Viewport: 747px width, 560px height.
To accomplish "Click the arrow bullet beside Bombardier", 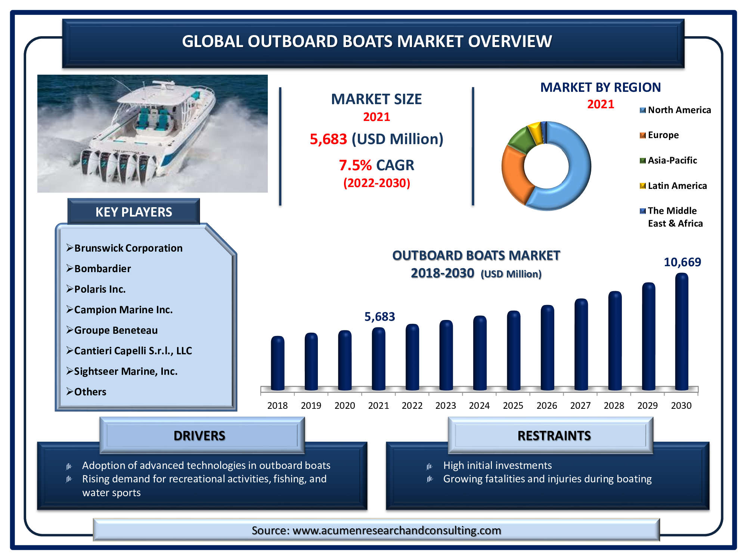I will pos(69,268).
